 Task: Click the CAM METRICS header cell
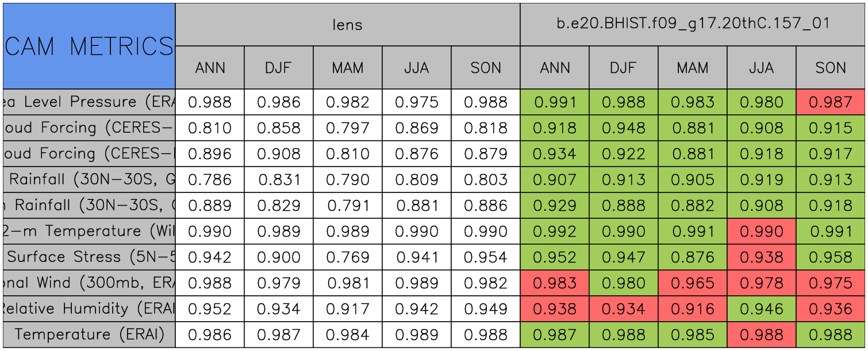(89, 46)
